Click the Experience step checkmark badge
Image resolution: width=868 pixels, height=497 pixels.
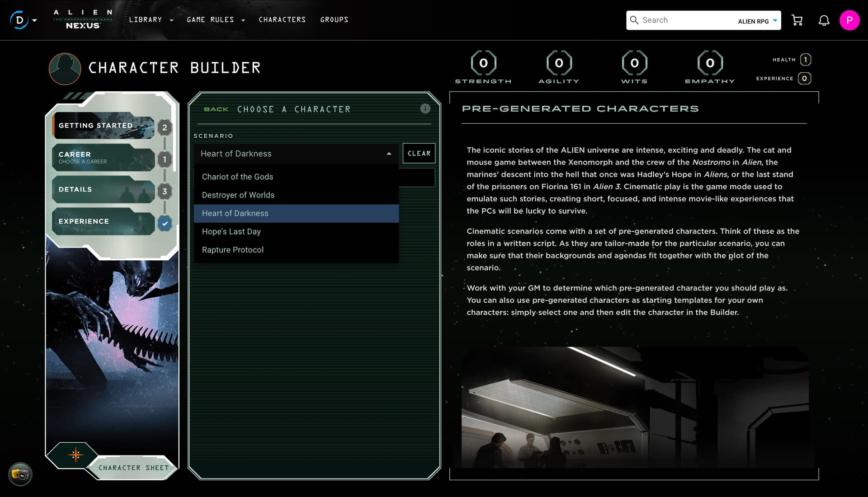[165, 223]
